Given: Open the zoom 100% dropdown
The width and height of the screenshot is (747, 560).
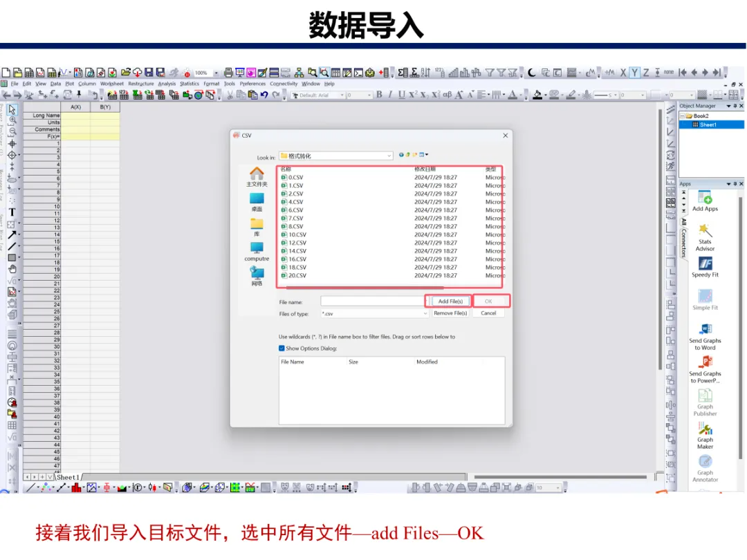Looking at the screenshot, I should [x=216, y=73].
